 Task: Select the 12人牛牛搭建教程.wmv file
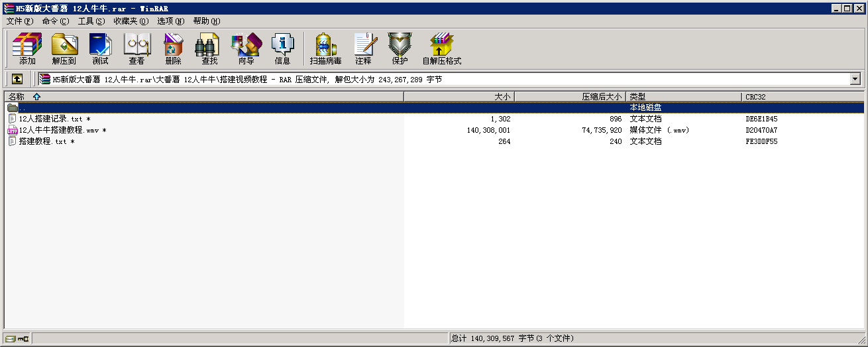coord(58,130)
